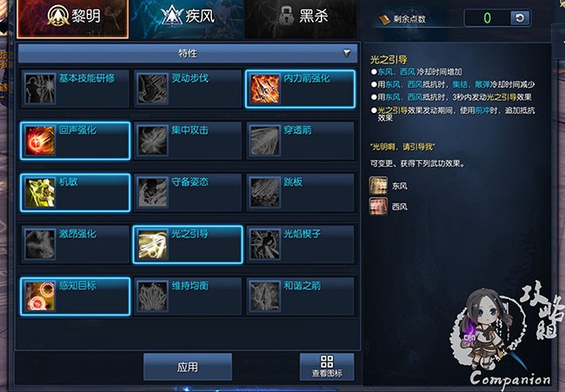Click the 西风 skill icon in description panel

(378, 206)
